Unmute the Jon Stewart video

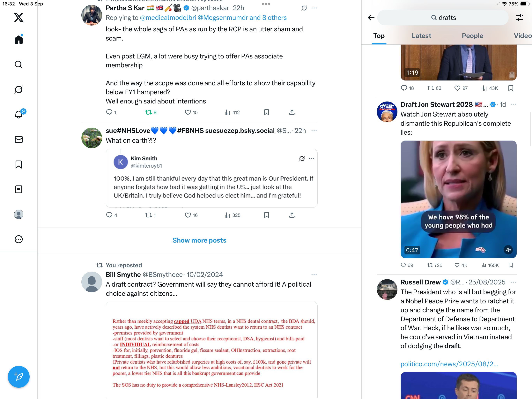click(x=508, y=250)
